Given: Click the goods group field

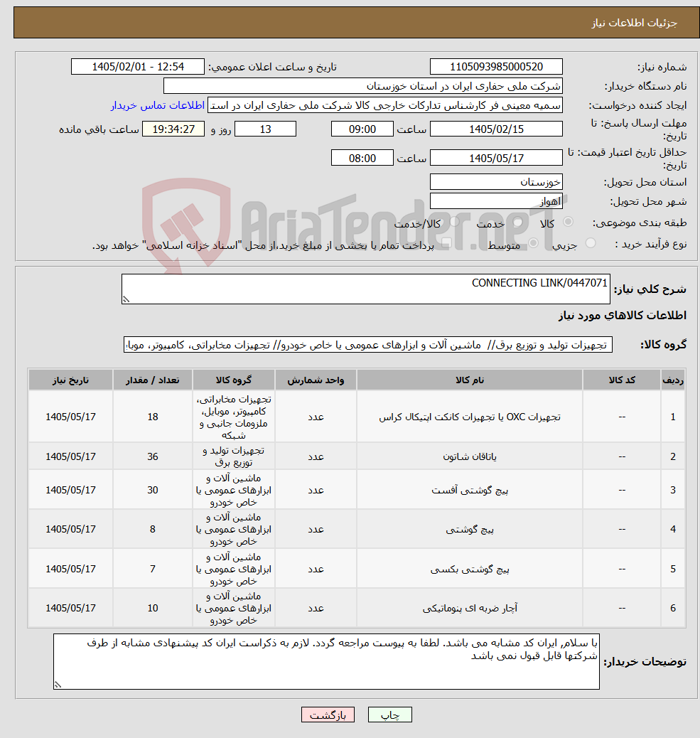Looking at the screenshot, I should [x=368, y=345].
